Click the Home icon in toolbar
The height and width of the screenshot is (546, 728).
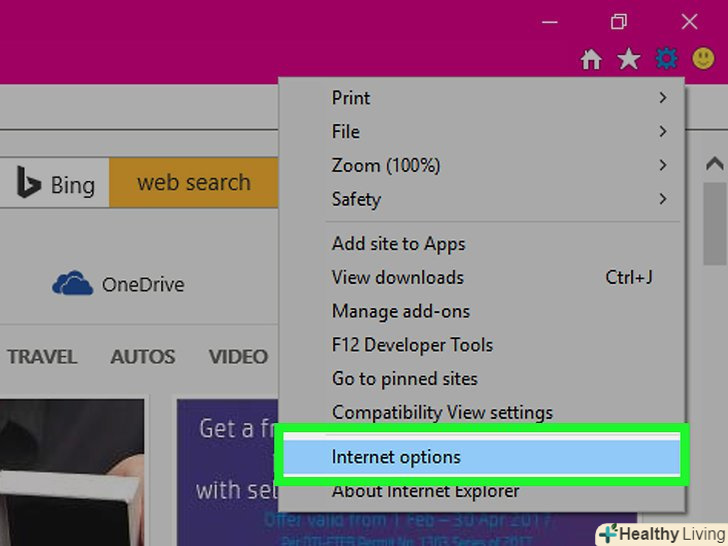tap(591, 59)
